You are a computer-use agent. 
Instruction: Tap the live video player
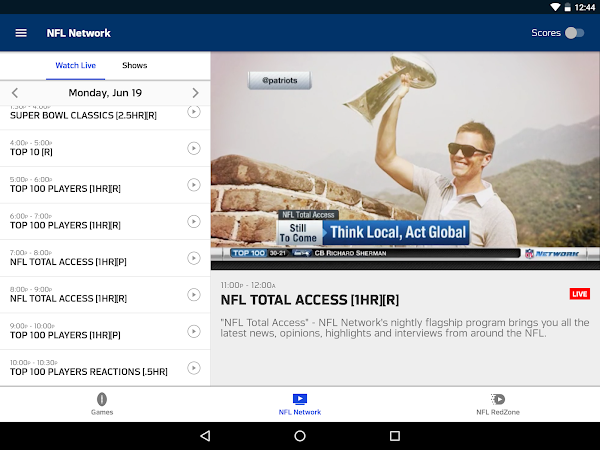coord(405,161)
